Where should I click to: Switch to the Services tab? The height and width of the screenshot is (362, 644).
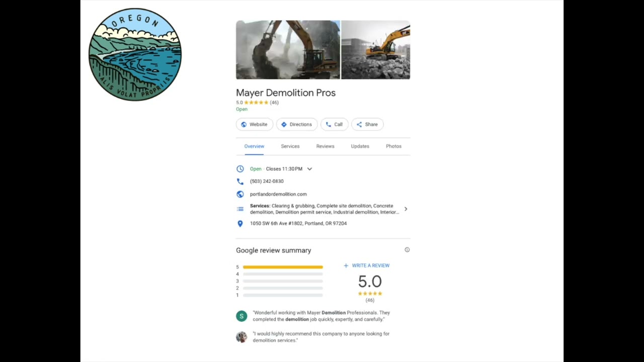click(290, 146)
